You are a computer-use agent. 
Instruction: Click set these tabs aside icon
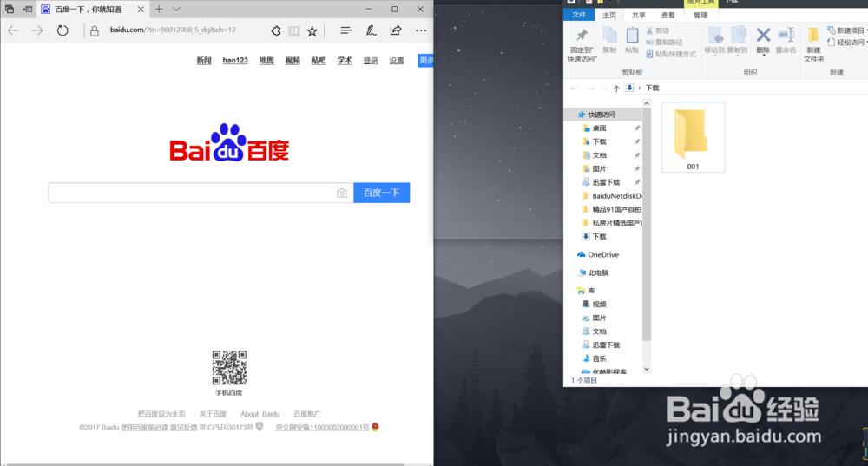[x=27, y=9]
